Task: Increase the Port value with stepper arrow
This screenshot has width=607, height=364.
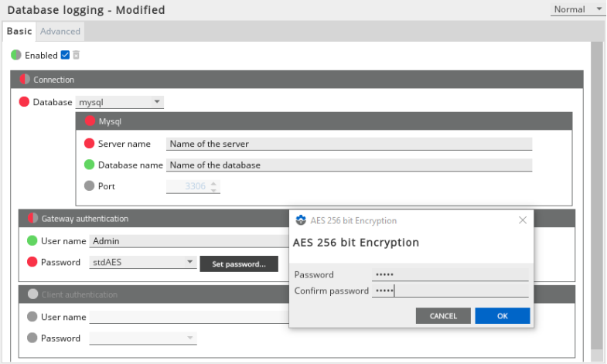Action: [x=214, y=183]
